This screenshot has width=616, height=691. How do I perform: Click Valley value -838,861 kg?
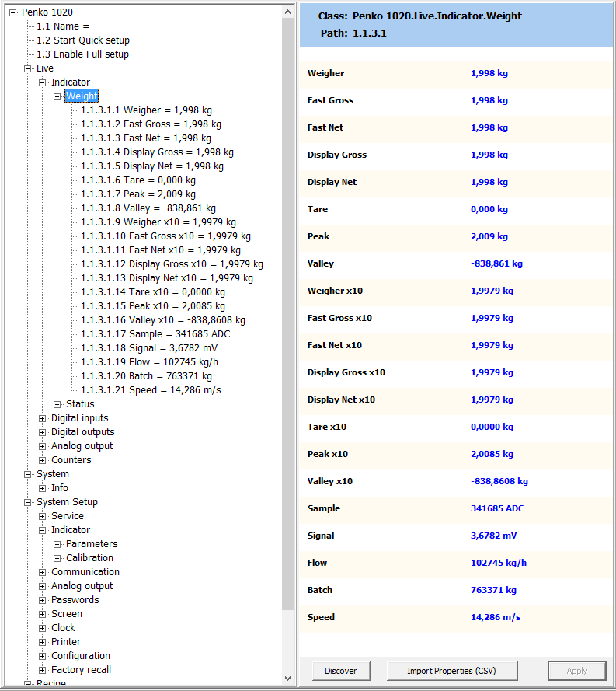point(496,263)
